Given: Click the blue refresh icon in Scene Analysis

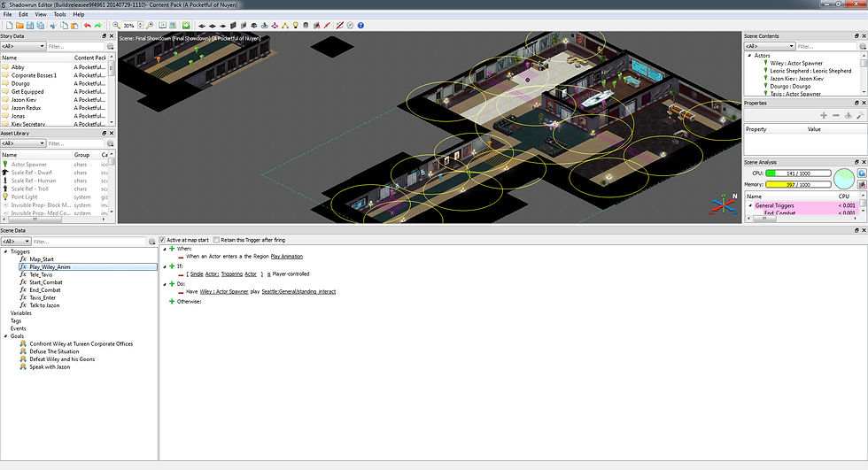Looking at the screenshot, I should [861, 173].
